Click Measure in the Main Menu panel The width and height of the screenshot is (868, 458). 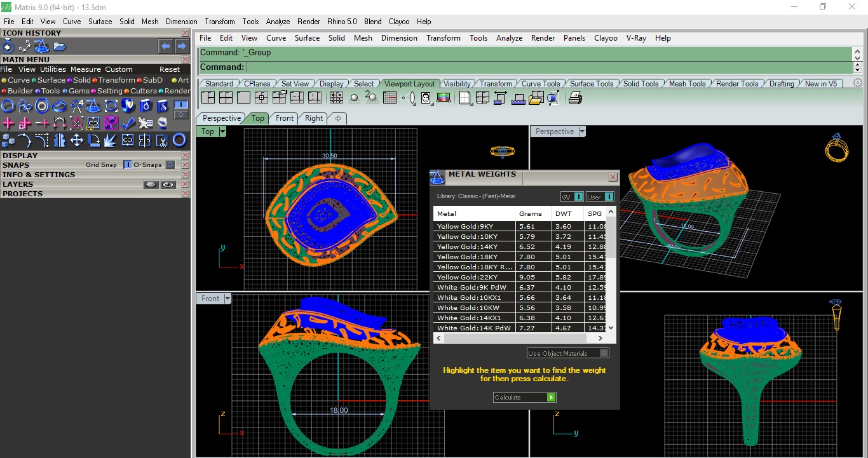(x=85, y=69)
